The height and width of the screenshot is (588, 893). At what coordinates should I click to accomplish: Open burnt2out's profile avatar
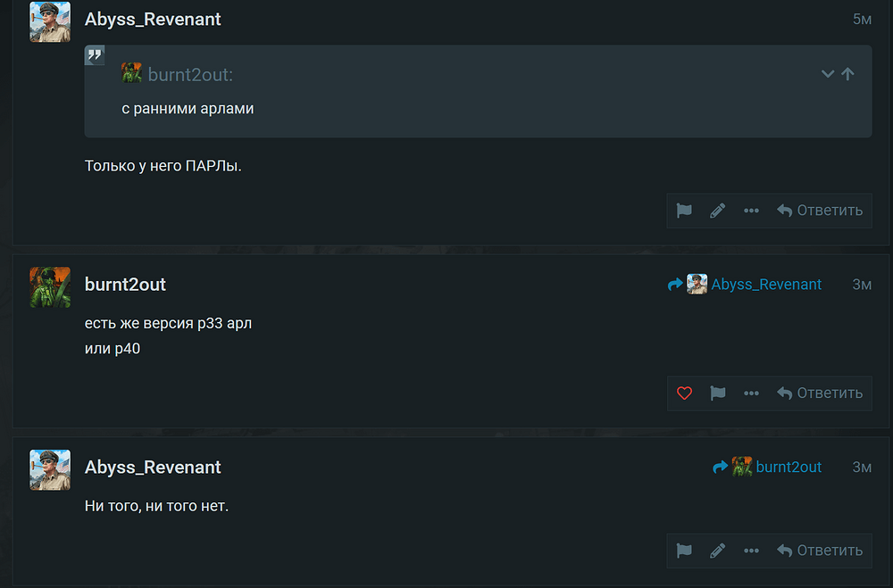pyautogui.click(x=50, y=287)
